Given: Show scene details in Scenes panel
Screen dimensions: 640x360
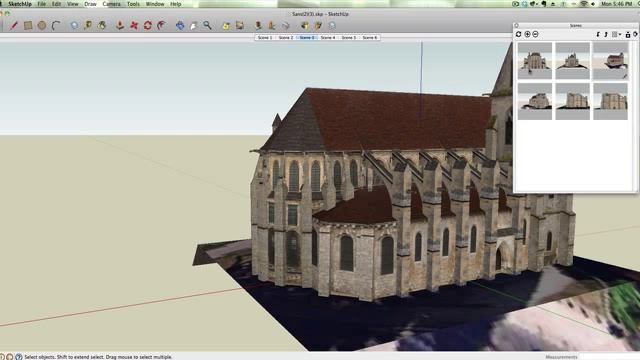Looking at the screenshot, I should [x=628, y=35].
